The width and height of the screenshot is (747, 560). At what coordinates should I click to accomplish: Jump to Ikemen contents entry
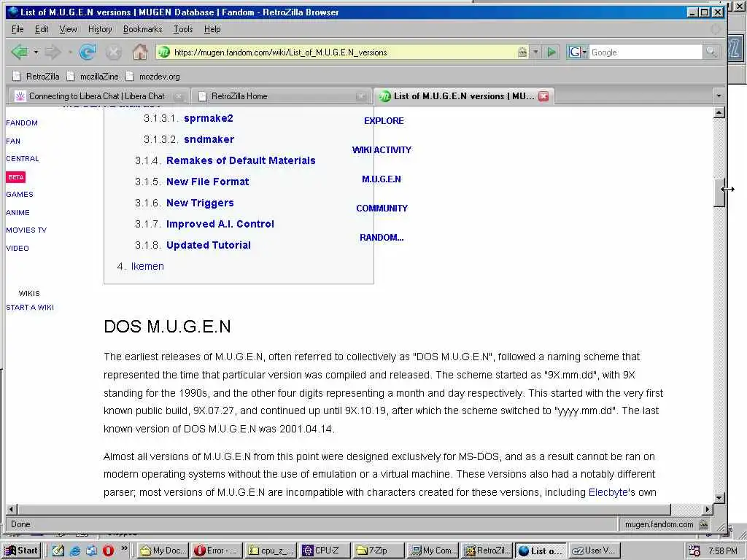coord(147,266)
